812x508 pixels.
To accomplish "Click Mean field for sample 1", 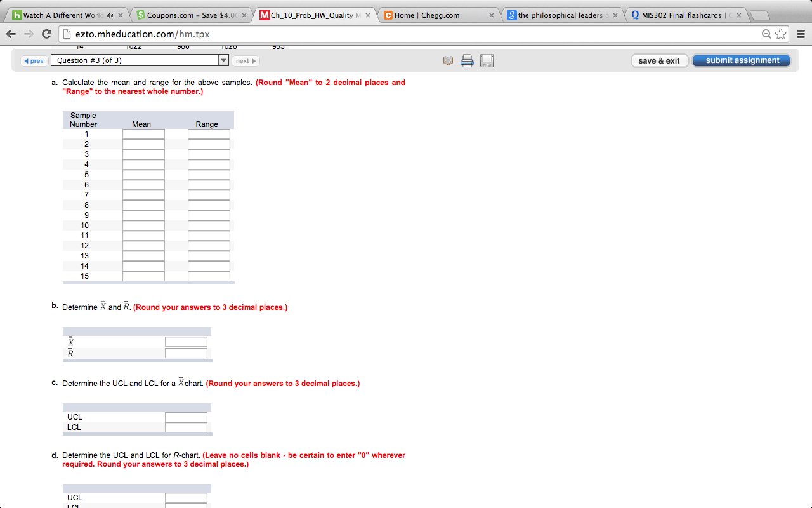I will pyautogui.click(x=143, y=134).
